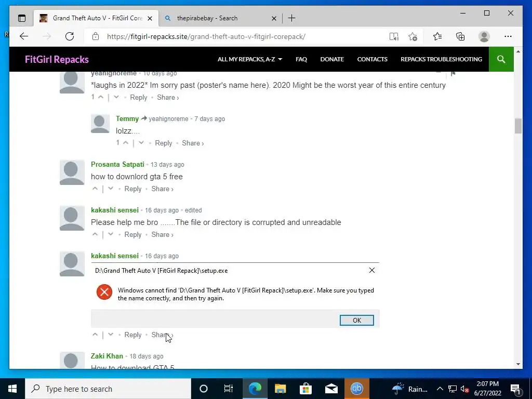
Task: Open Mail app from taskbar
Action: [x=331, y=389]
